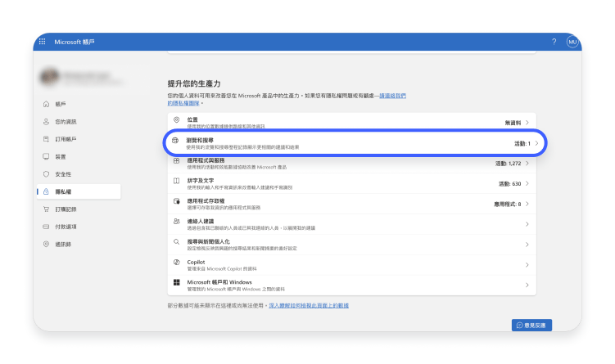Open 您的資訊 in the sidebar
This screenshot has width=615, height=364.
point(66,121)
